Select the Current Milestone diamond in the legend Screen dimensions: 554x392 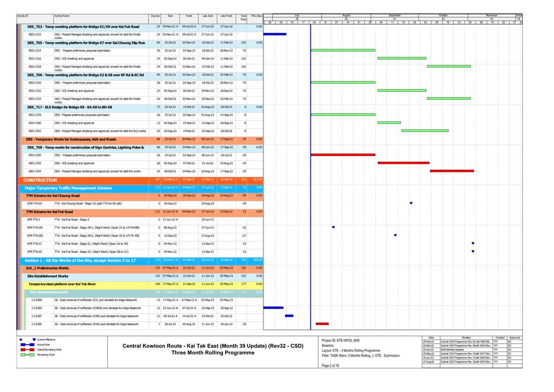20,339
